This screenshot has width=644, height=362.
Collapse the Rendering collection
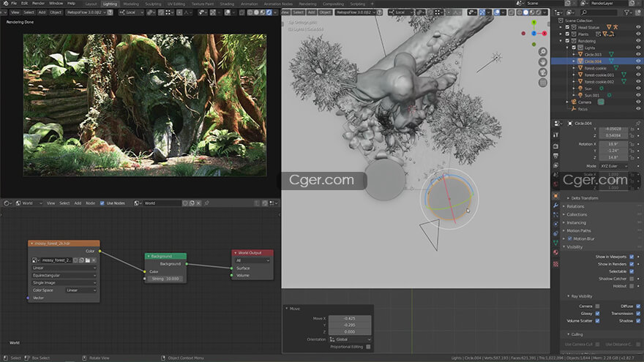point(561,41)
